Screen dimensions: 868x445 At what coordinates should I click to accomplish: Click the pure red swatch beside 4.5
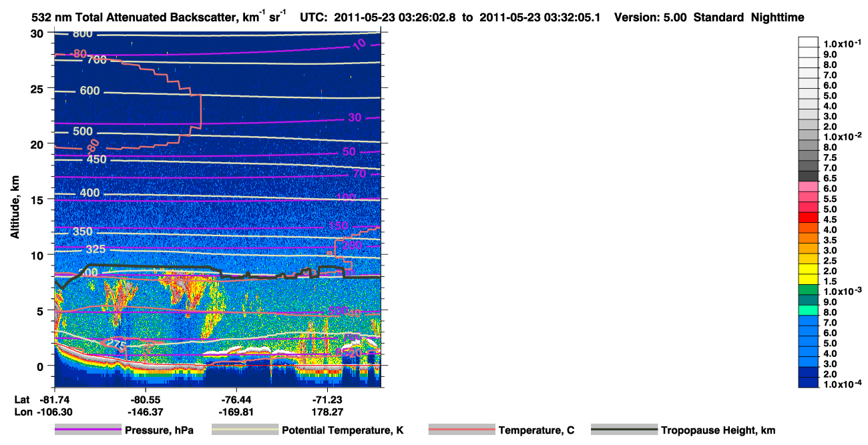pyautogui.click(x=809, y=217)
